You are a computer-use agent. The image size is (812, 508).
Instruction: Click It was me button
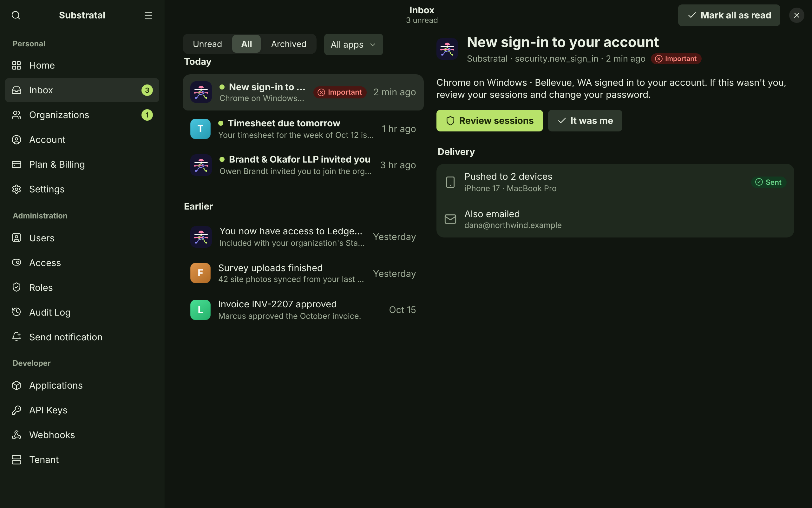[x=585, y=121]
